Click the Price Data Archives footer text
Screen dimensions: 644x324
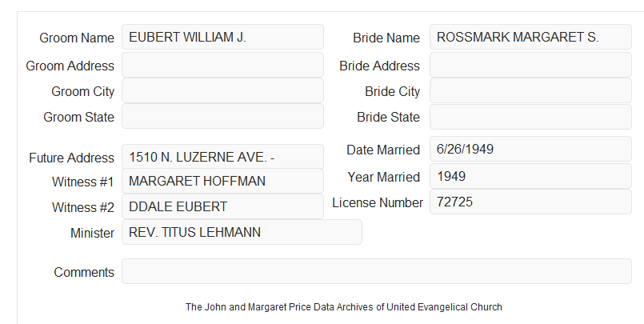click(344, 307)
